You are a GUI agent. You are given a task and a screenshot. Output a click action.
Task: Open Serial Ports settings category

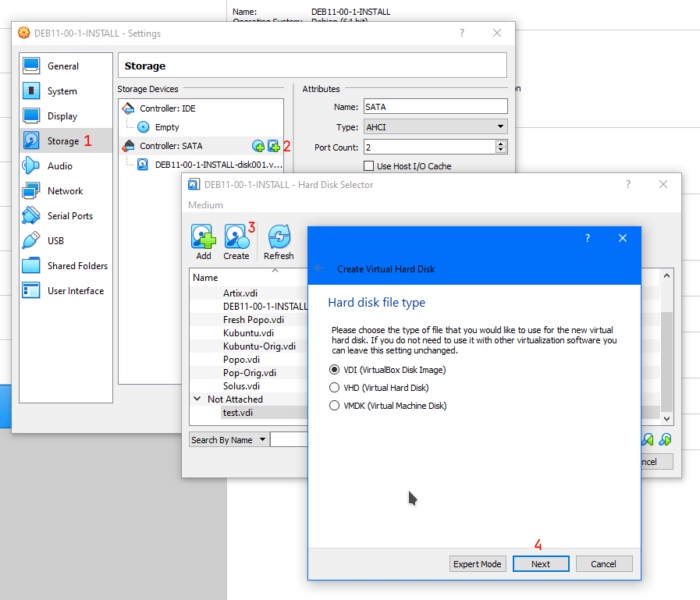click(x=66, y=216)
